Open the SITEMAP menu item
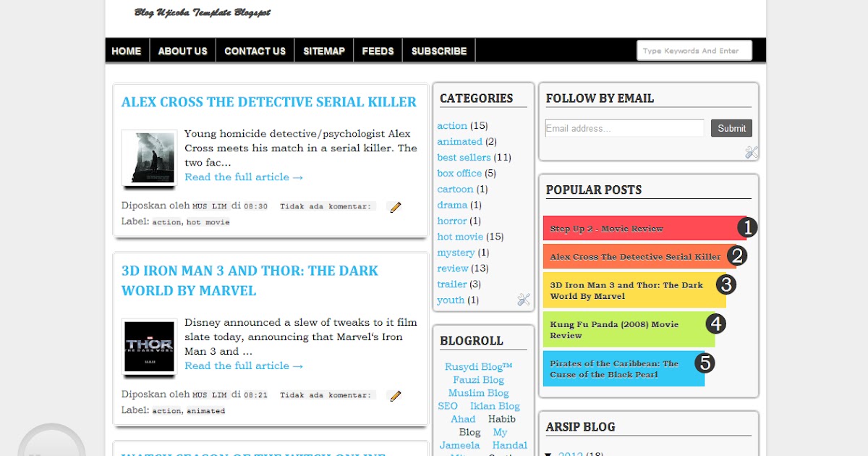 [324, 51]
